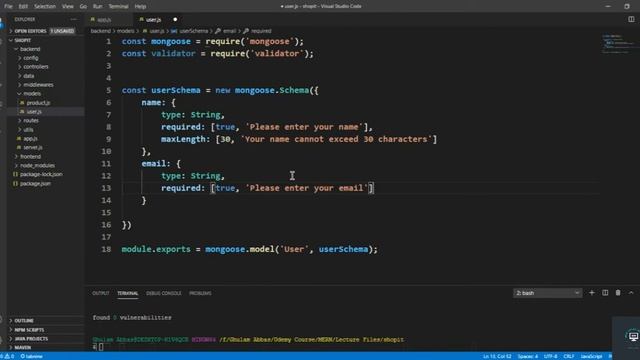Open product.js in the explorer
The image size is (640, 360).
[x=46, y=103]
